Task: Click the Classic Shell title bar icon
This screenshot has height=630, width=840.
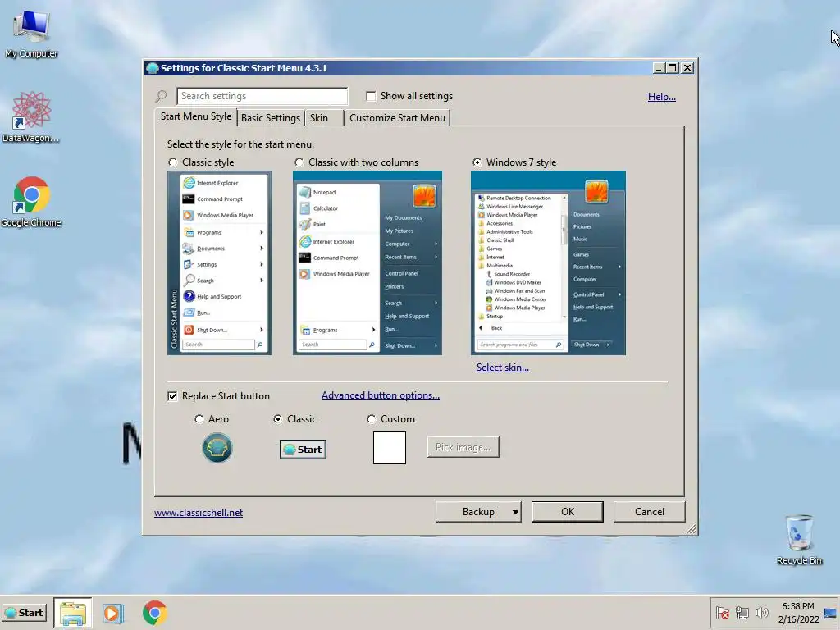Action: point(152,68)
